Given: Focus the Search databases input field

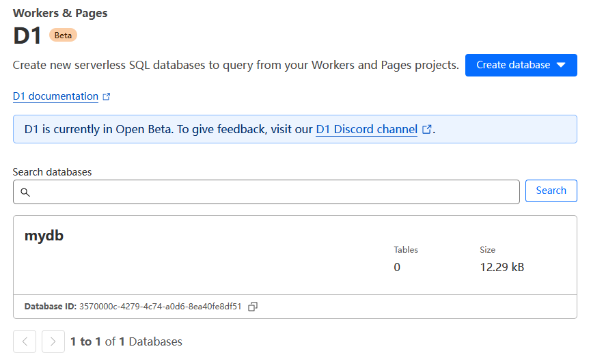Looking at the screenshot, I should coord(273,192).
